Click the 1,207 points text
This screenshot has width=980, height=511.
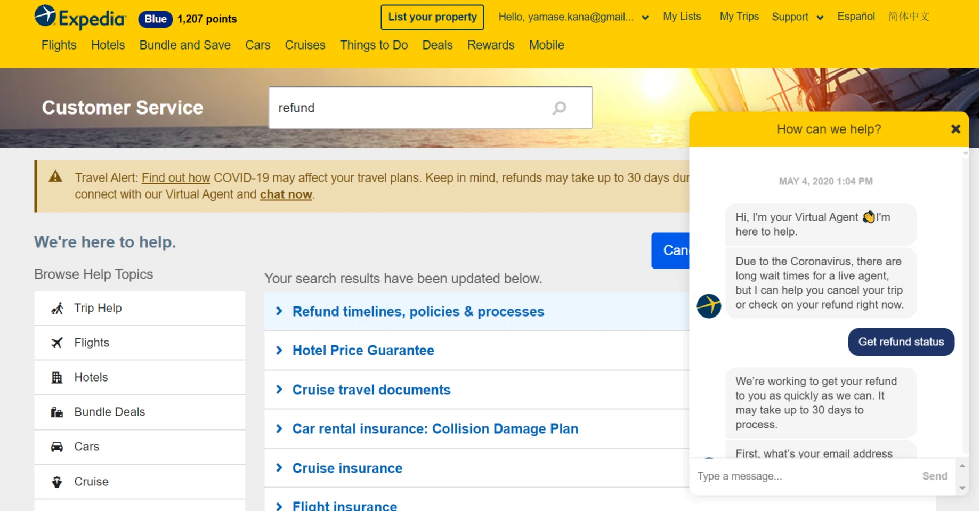click(207, 19)
